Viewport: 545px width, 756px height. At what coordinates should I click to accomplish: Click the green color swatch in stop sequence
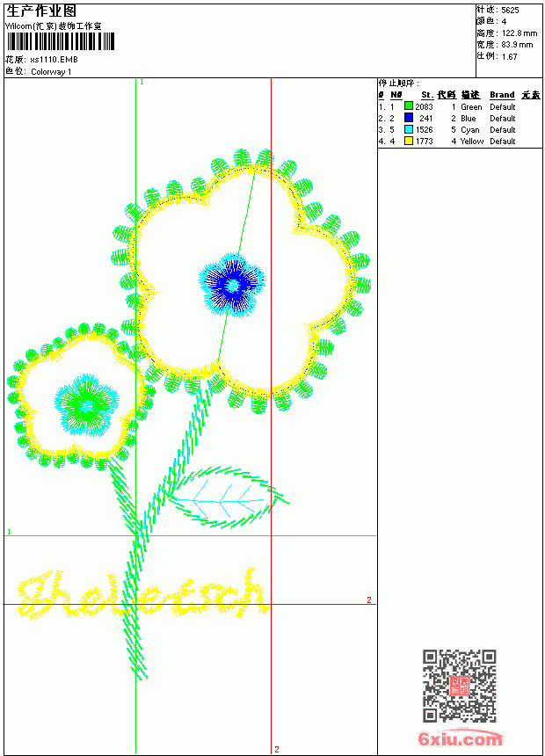pyautogui.click(x=409, y=106)
